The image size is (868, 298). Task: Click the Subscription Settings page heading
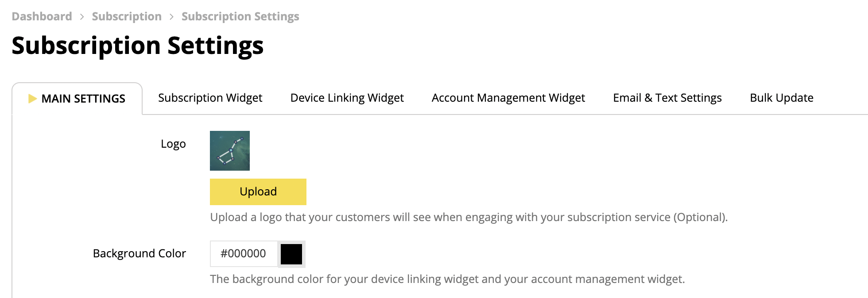click(138, 46)
